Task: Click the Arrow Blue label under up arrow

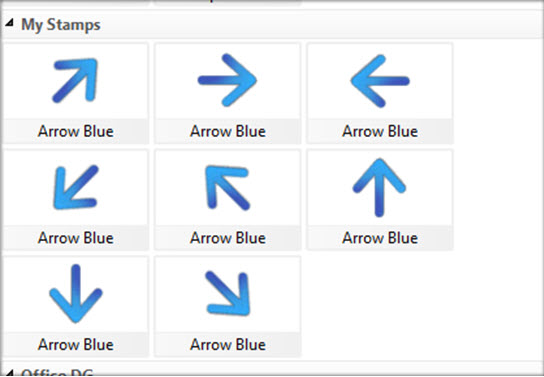Action: pos(380,238)
